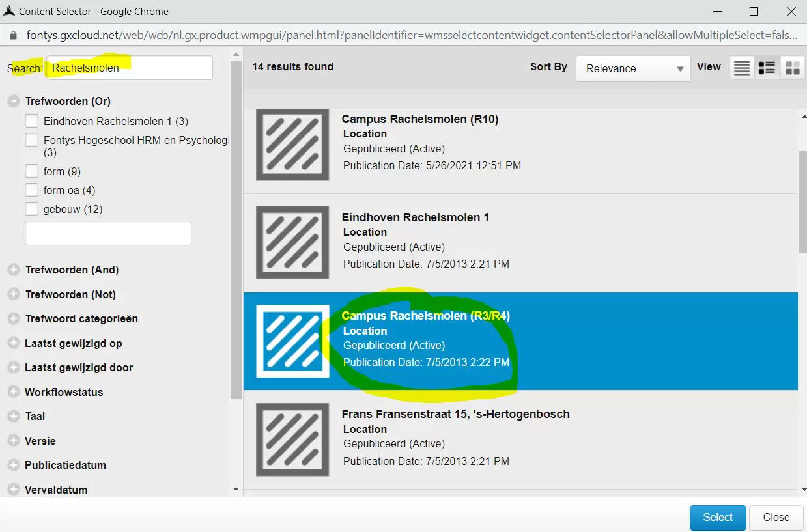
Task: Switch to the compact list view icon
Action: [741, 68]
